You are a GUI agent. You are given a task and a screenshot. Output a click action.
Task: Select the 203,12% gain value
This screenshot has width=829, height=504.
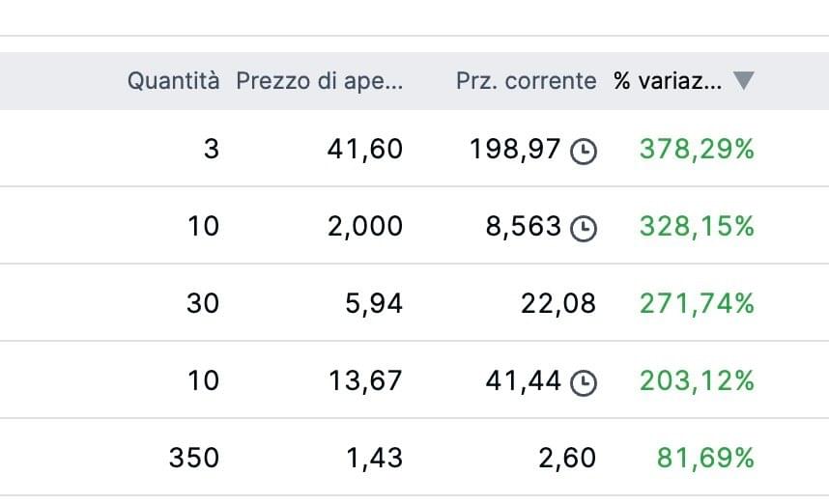[x=697, y=381]
